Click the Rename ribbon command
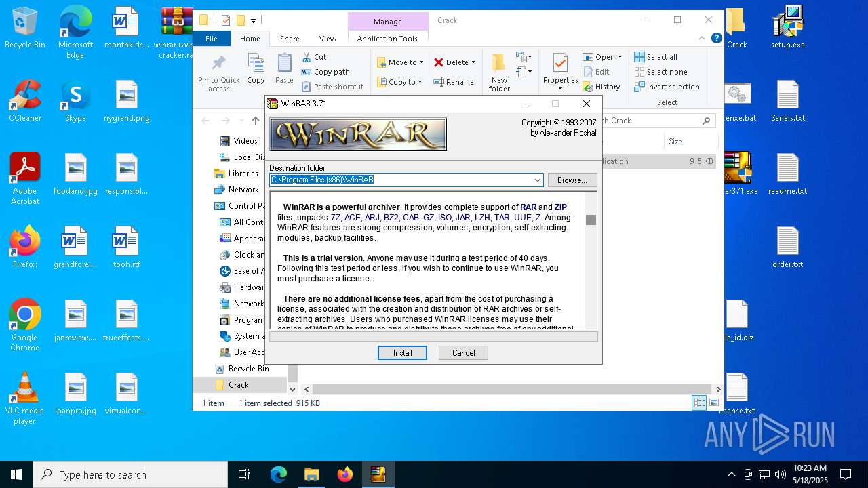The image size is (868, 488). pos(454,82)
